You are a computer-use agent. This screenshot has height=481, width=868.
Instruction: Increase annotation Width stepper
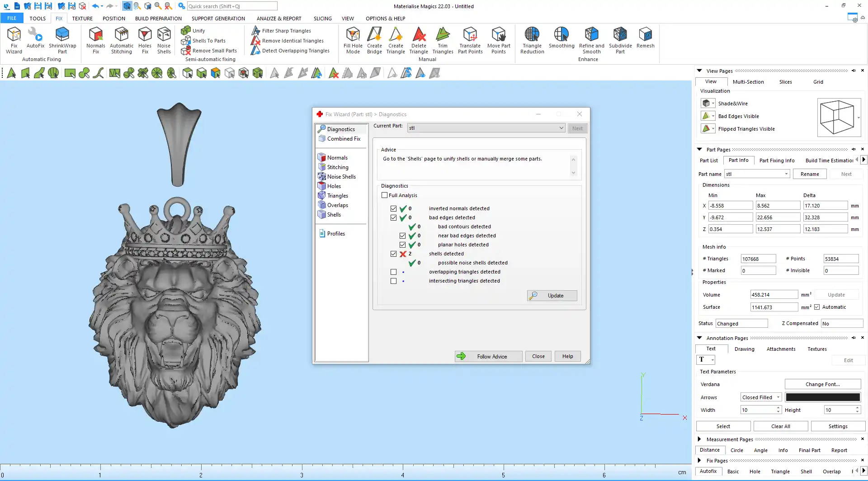778,408
